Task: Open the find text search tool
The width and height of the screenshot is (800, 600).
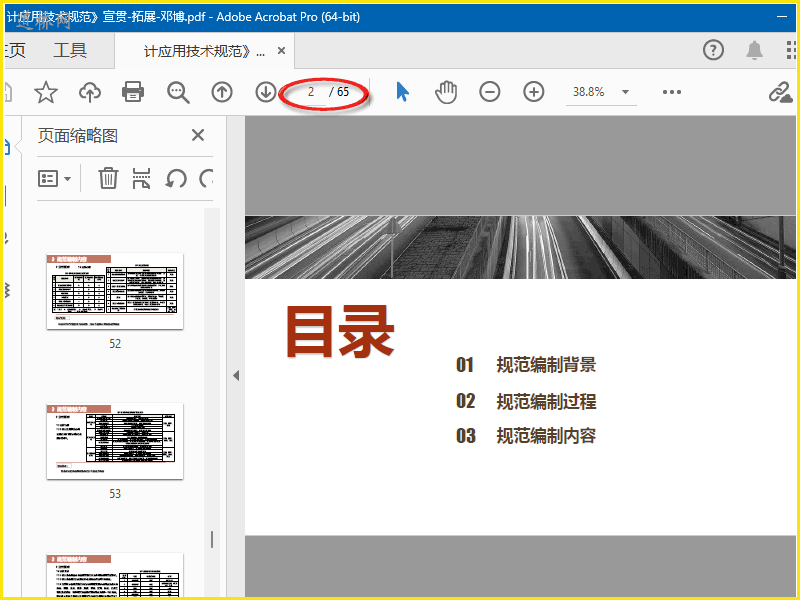Action: 178,92
